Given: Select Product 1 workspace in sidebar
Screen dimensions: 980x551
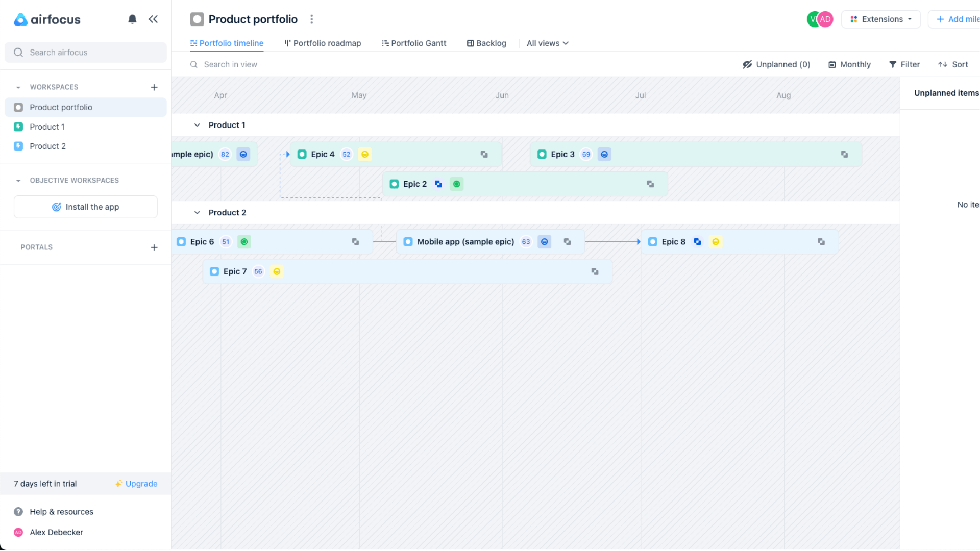Looking at the screenshot, I should point(86,127).
